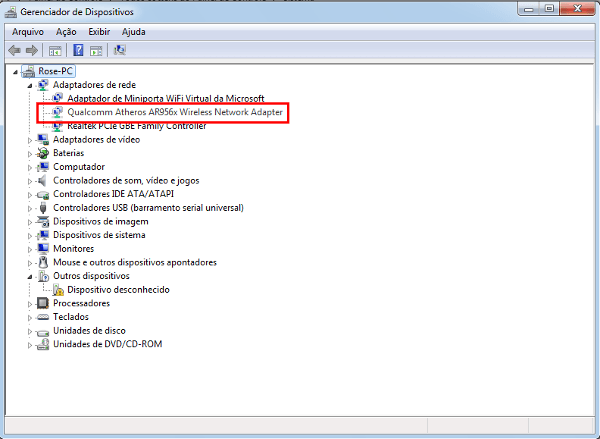Image resolution: width=600 pixels, height=439 pixels.
Task: Click the Back arrow toolbar icon
Action: pos(15,50)
